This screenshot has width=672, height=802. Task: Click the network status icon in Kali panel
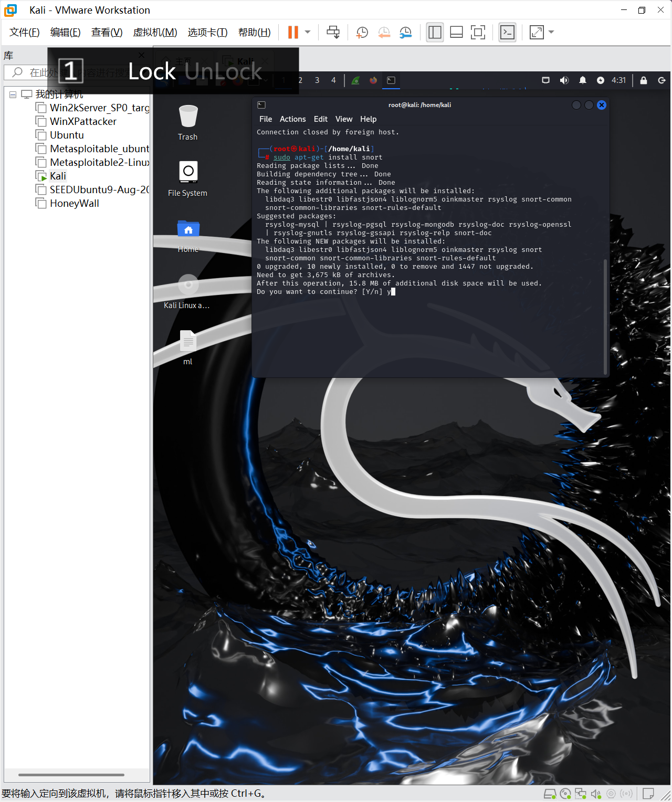click(x=546, y=80)
